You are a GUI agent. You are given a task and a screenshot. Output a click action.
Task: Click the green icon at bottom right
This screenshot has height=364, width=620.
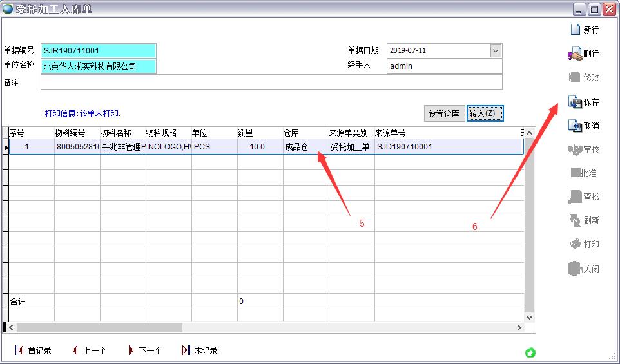point(530,352)
